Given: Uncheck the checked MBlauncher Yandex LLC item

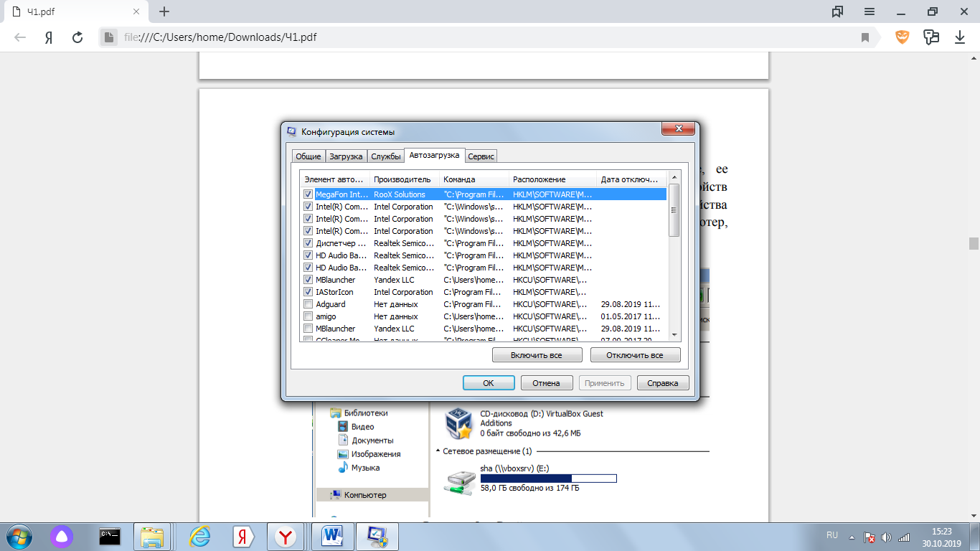Looking at the screenshot, I should 308,280.
